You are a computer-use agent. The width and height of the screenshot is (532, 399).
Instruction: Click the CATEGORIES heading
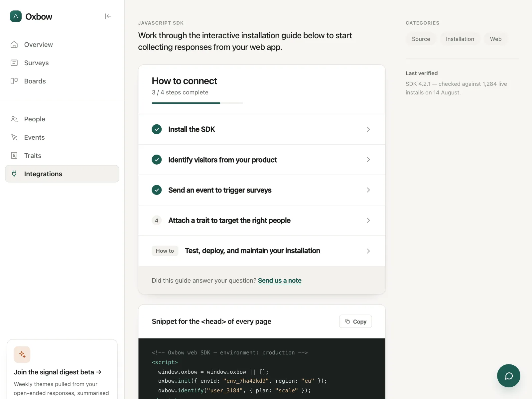click(422, 23)
